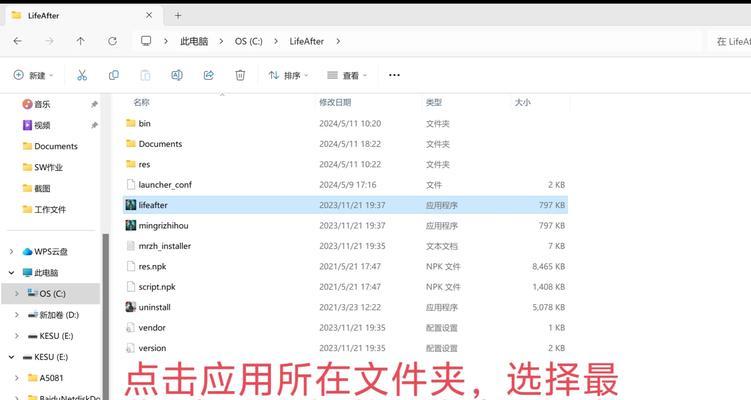Viewport: 751px width, 400px height.
Task: Click the Documents folder icon in file list
Action: pos(130,144)
